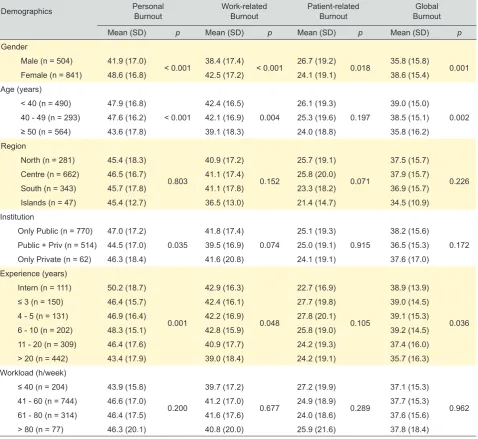Select the Age patient-related p-value '0.197'
478x439 pixels.
coord(360,118)
